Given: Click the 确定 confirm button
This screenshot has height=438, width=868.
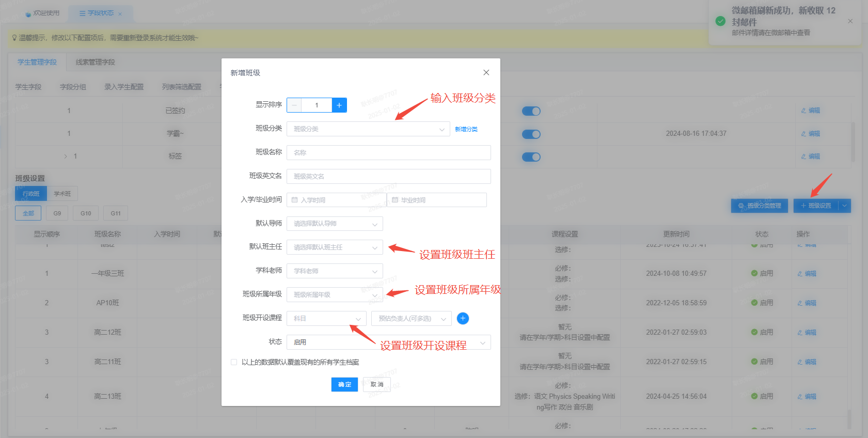Looking at the screenshot, I should [x=344, y=384].
